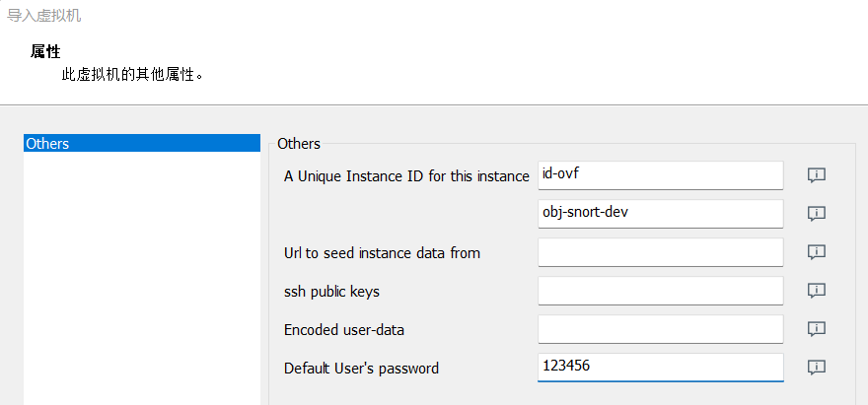Click the 'ssh public keys' label
Viewport: 868px width, 405px height.
point(331,292)
